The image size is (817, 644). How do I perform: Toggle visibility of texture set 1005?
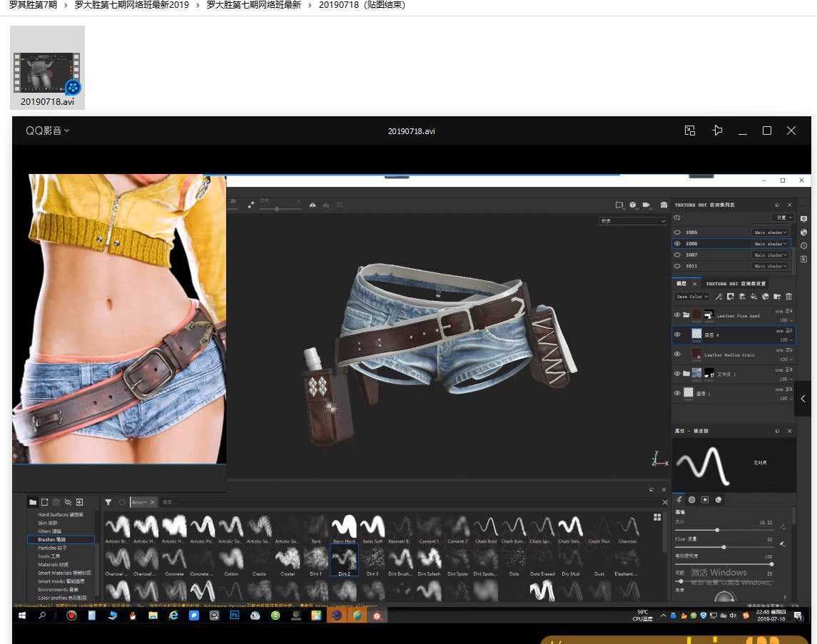pos(677,232)
